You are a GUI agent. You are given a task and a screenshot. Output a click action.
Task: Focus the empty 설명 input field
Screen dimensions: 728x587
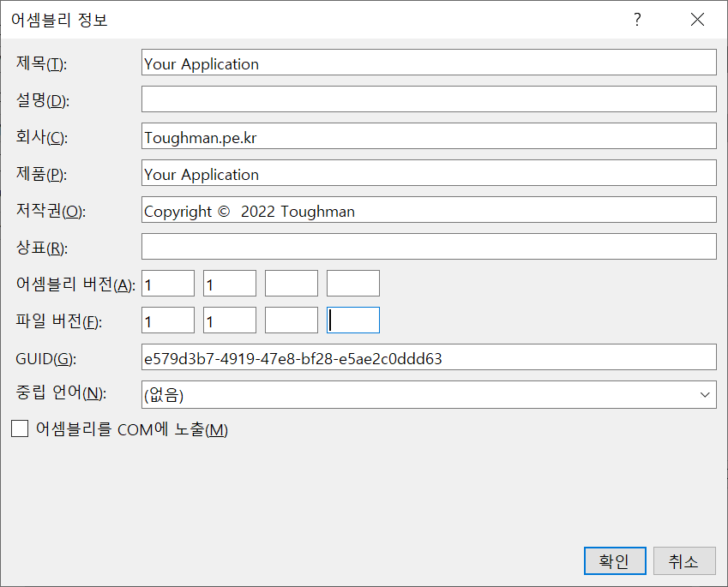(429, 99)
